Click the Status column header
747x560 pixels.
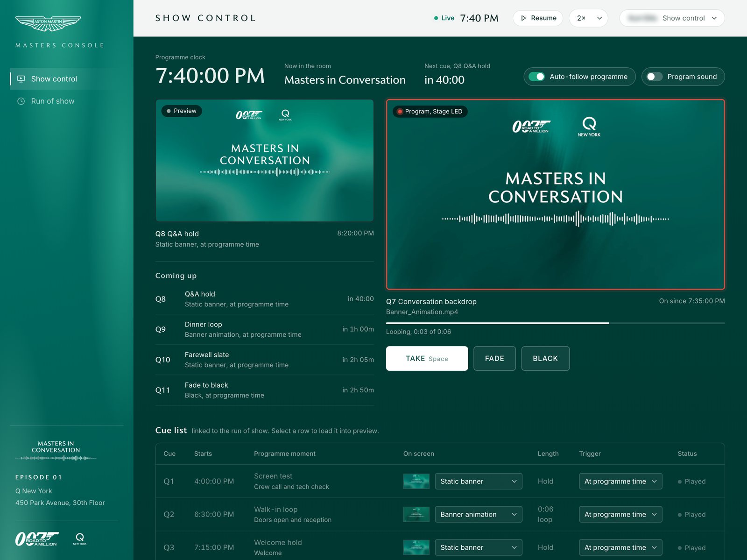[687, 454]
